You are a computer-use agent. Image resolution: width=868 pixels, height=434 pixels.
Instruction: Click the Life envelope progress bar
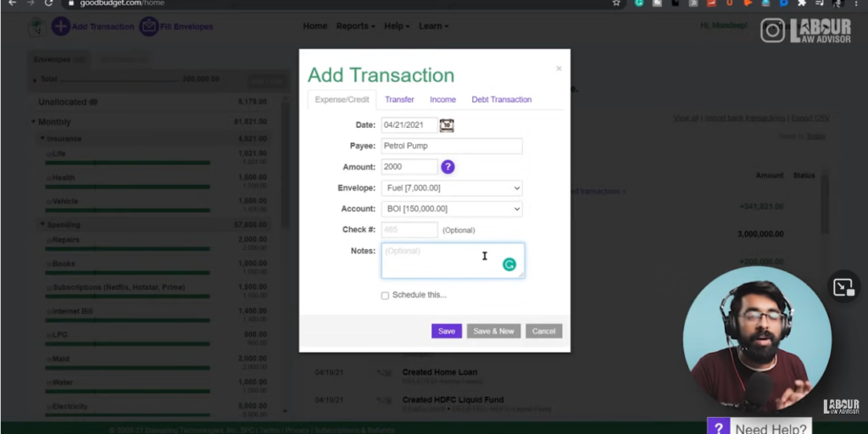[x=128, y=163]
